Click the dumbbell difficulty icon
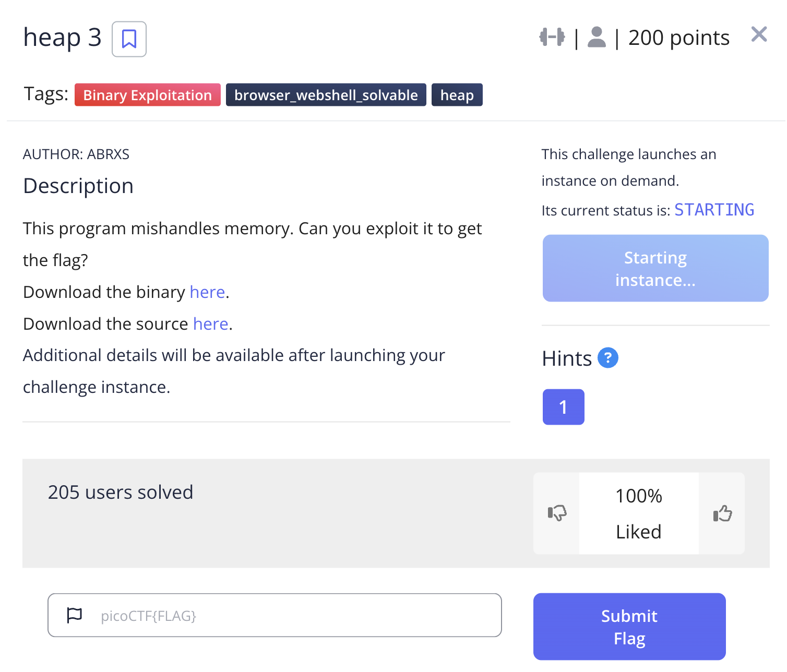Viewport: 787px width, 672px height. pyautogui.click(x=552, y=37)
